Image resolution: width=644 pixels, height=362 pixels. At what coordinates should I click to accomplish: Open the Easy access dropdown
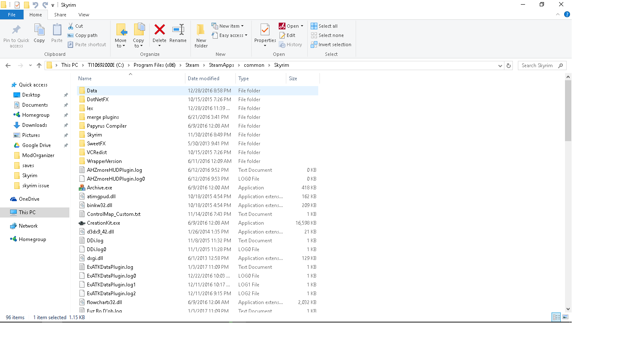coord(230,35)
